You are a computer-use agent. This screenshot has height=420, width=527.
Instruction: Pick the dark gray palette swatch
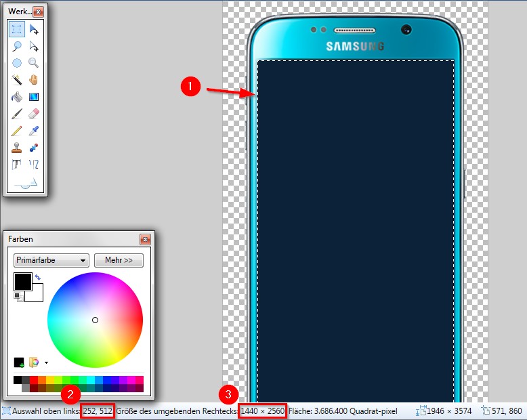point(26,380)
